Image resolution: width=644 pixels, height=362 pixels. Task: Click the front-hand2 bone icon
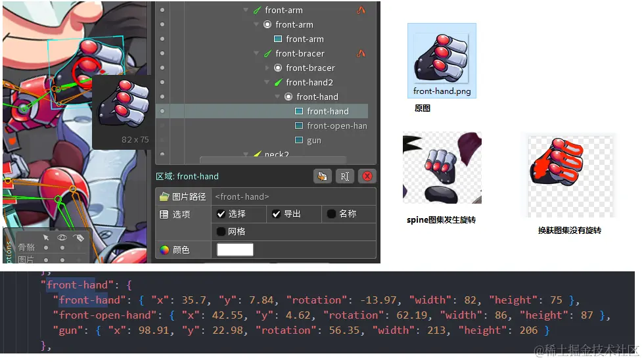(x=279, y=82)
